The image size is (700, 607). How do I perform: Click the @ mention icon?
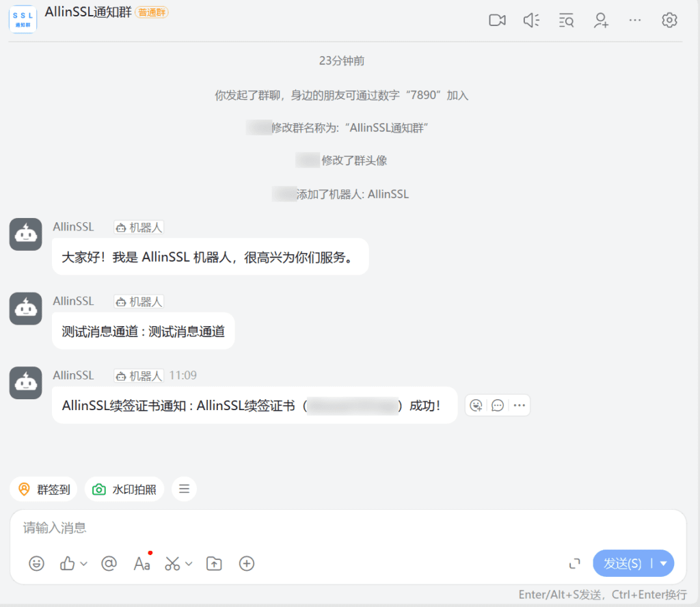(109, 563)
